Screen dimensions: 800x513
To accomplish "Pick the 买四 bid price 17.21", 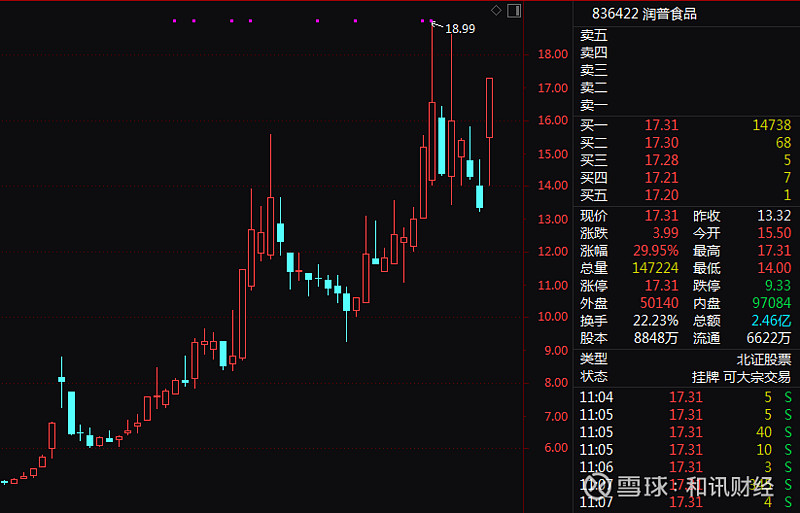I will click(661, 178).
